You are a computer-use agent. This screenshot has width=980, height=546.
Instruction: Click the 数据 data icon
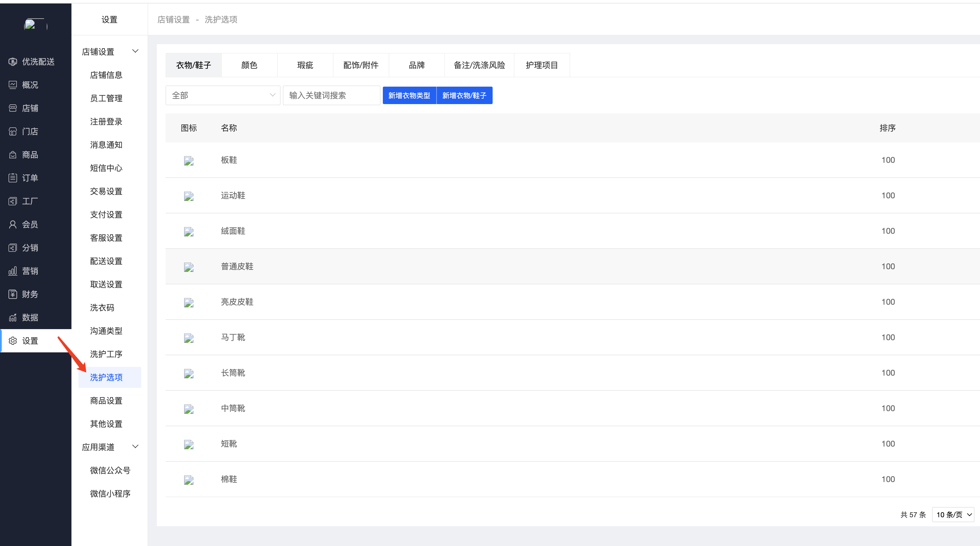(x=12, y=317)
